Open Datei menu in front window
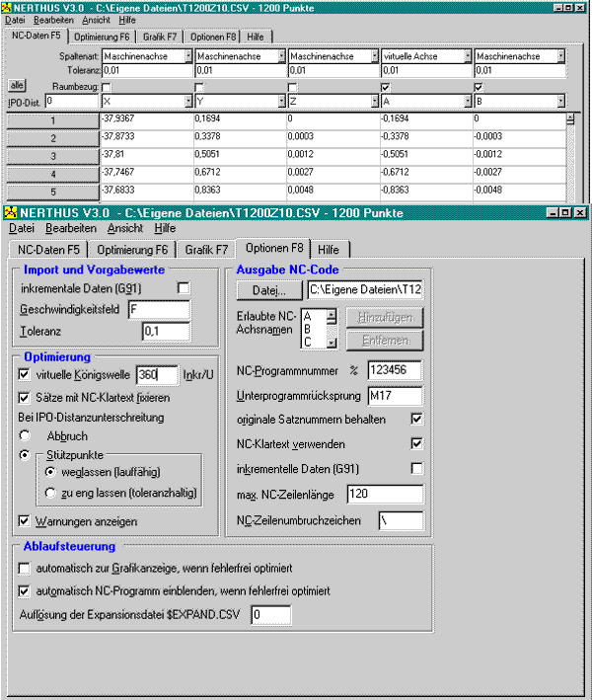 tap(22, 228)
